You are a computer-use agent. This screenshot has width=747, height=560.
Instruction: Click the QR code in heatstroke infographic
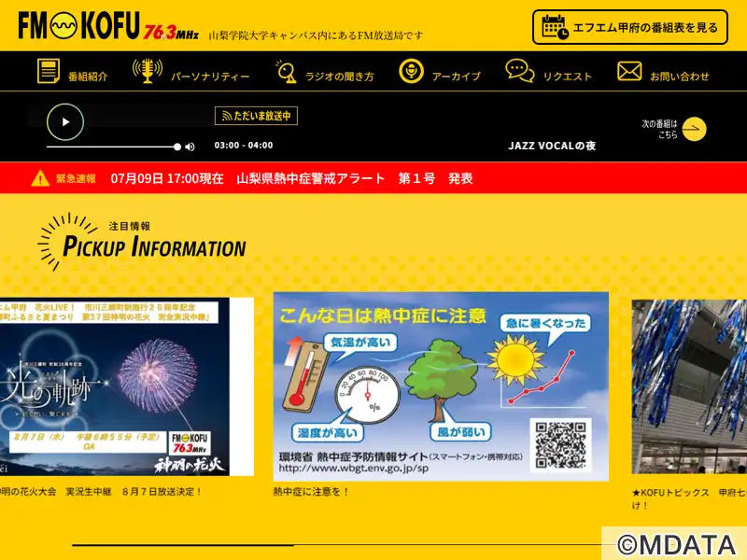[x=560, y=445]
